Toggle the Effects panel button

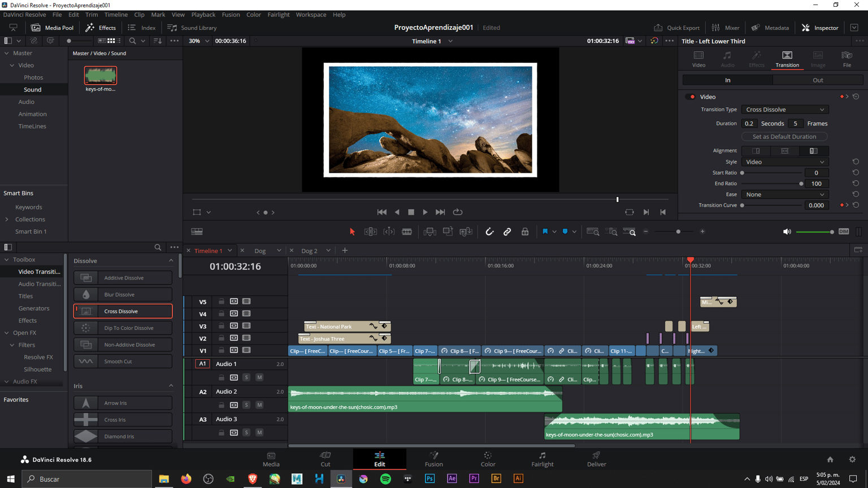tap(101, 28)
